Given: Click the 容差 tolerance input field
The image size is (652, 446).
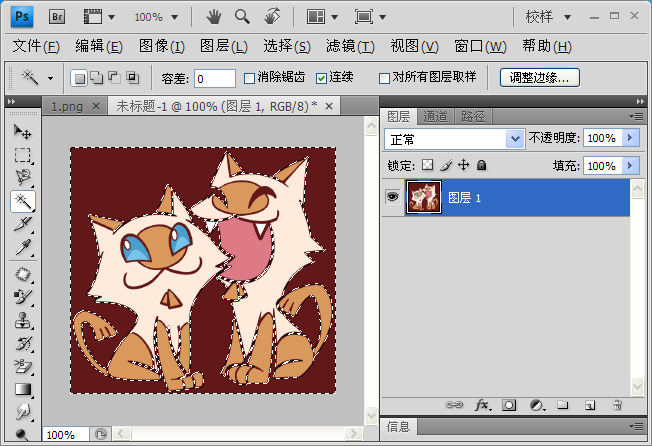Looking at the screenshot, I should [215, 79].
